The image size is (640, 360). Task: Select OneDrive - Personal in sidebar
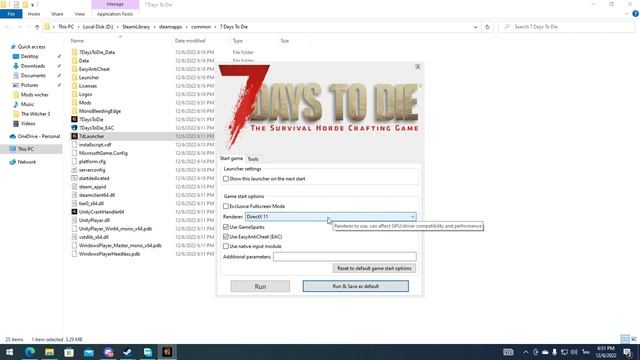tap(39, 136)
